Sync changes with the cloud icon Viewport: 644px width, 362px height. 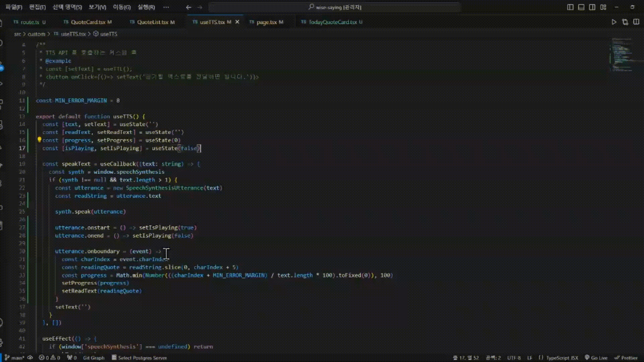30,358
